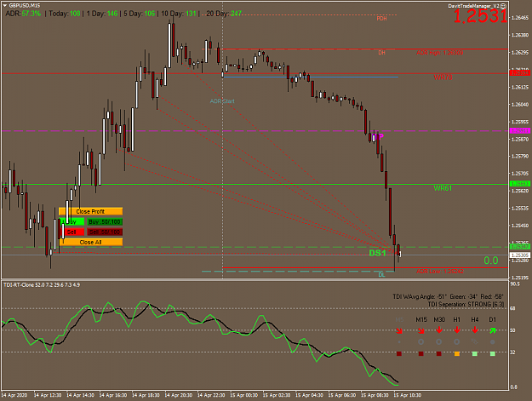
Task: Click the red down arrow under M30
Action: pyautogui.click(x=439, y=329)
